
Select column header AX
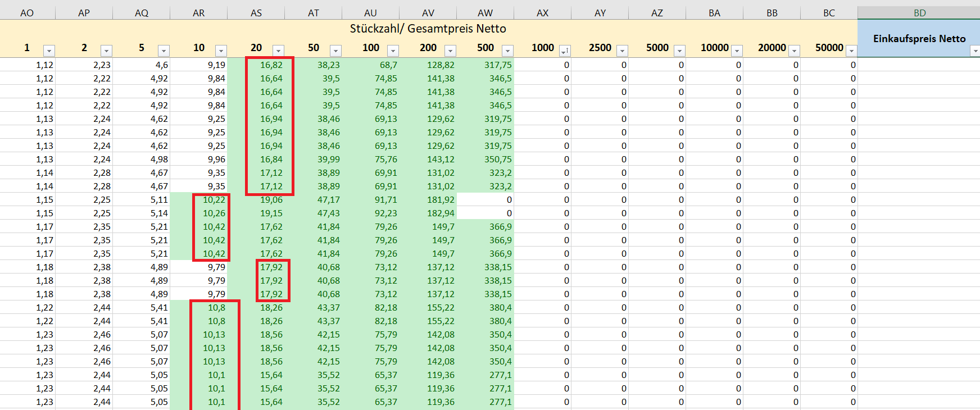(542, 13)
